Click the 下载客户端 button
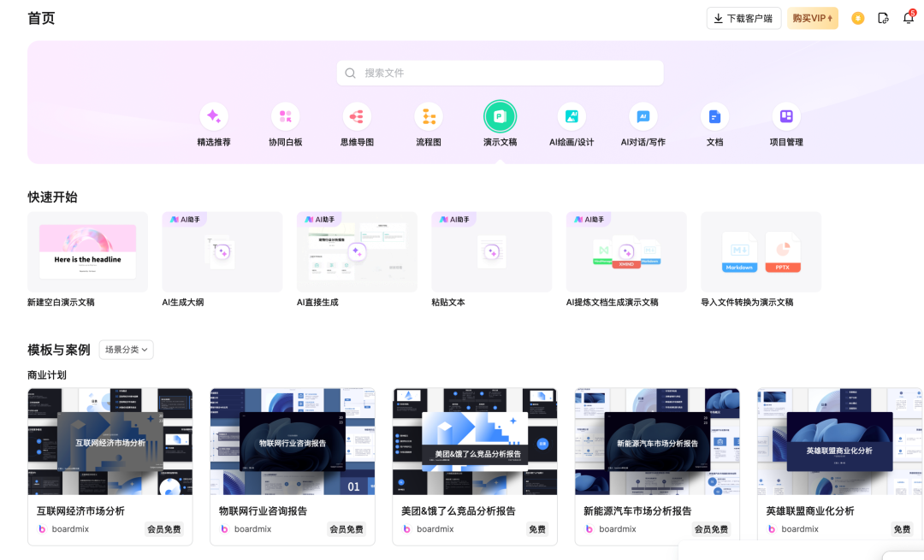The height and width of the screenshot is (560, 924). pyautogui.click(x=743, y=17)
